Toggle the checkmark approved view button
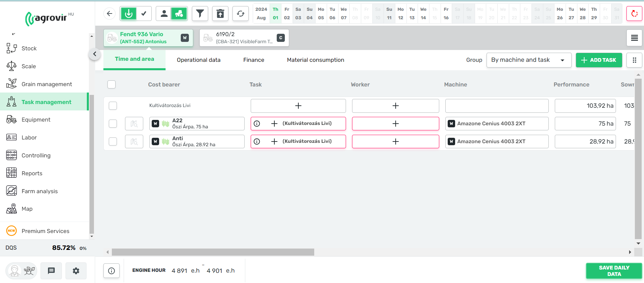 pos(144,14)
